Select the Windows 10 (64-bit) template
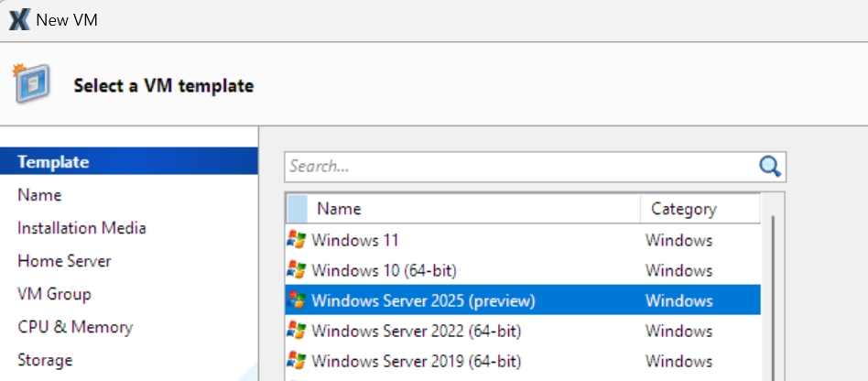The image size is (868, 381). pyautogui.click(x=523, y=270)
